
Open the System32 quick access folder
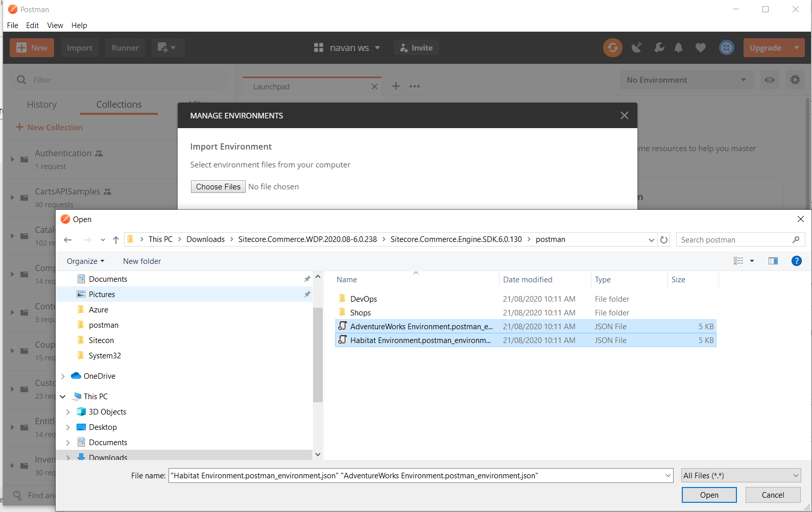pos(105,355)
